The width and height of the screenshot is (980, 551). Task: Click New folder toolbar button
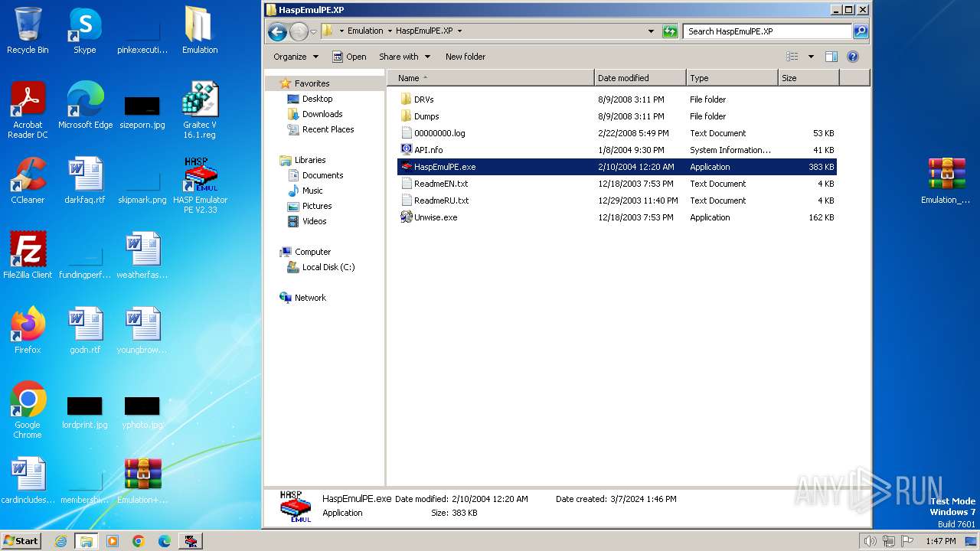[465, 57]
